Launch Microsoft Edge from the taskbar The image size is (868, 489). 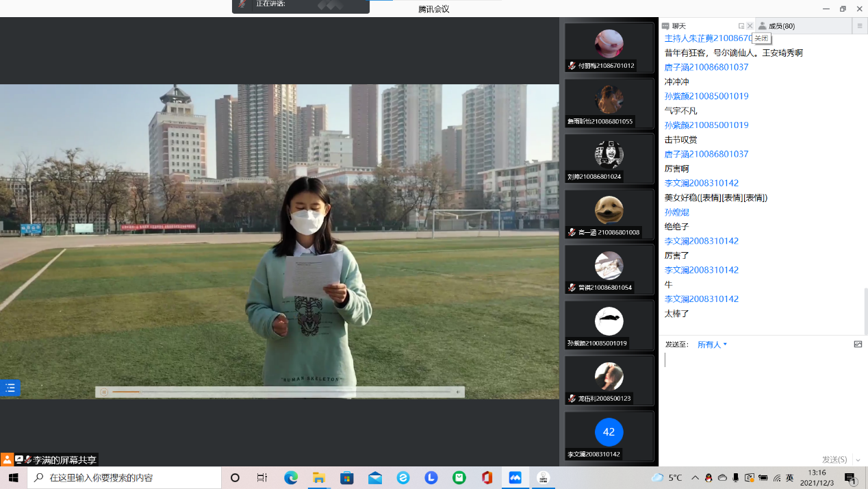[291, 478]
